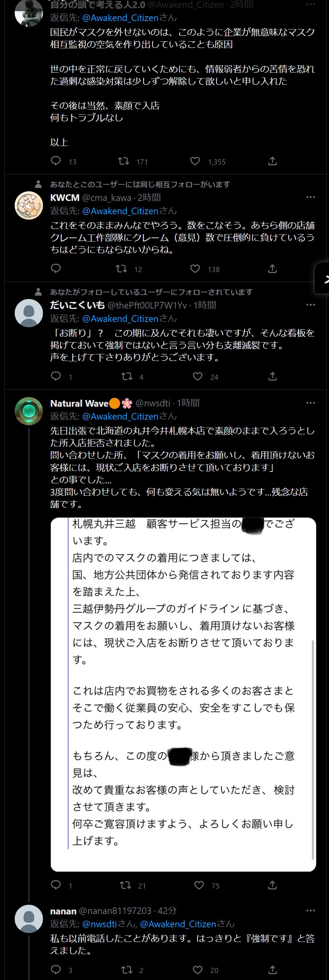The width and height of the screenshot is (329, 980).
Task: Open more options for the KWCM tweet
Action: (x=311, y=197)
